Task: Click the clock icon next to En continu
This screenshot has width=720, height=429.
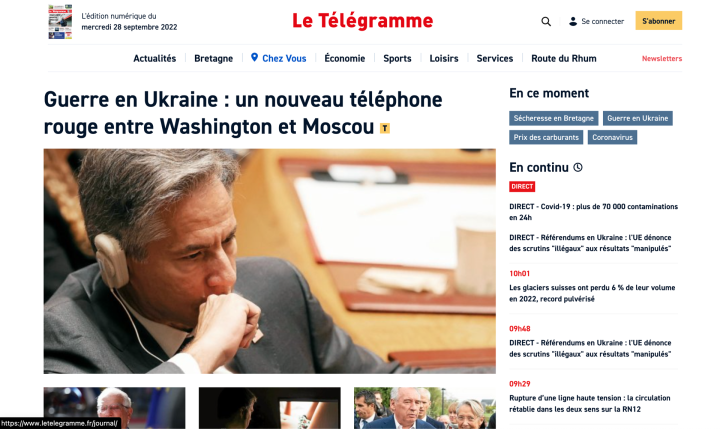Action: [x=578, y=167]
